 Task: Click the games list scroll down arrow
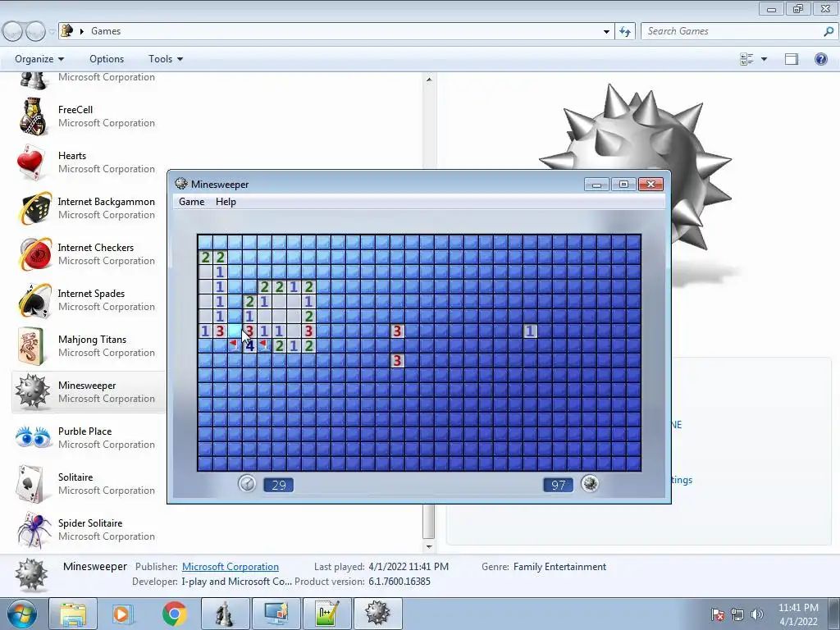point(428,546)
